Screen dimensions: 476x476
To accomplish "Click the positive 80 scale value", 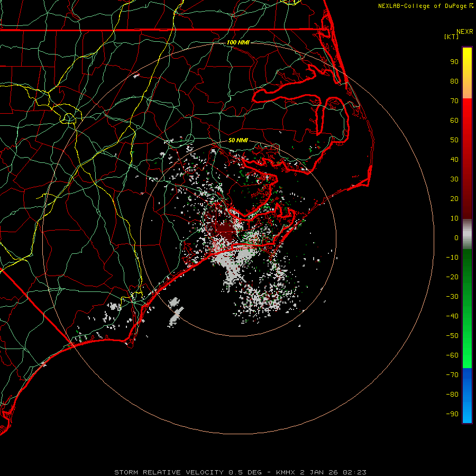I will pos(454,81).
